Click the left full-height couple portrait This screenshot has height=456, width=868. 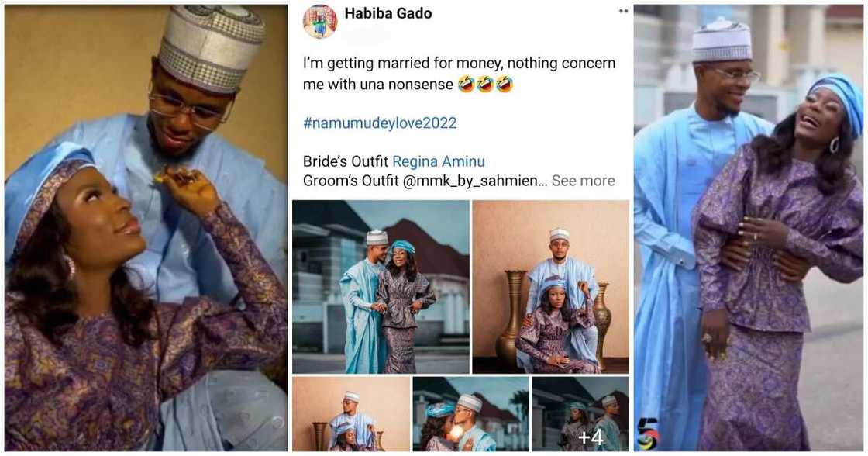coord(143,228)
